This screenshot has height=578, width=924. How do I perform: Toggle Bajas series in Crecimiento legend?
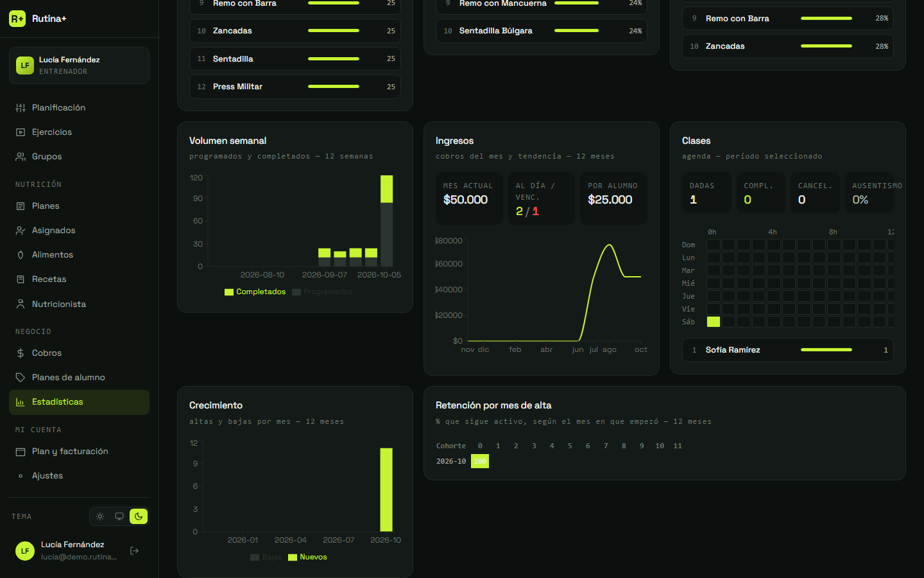click(266, 557)
